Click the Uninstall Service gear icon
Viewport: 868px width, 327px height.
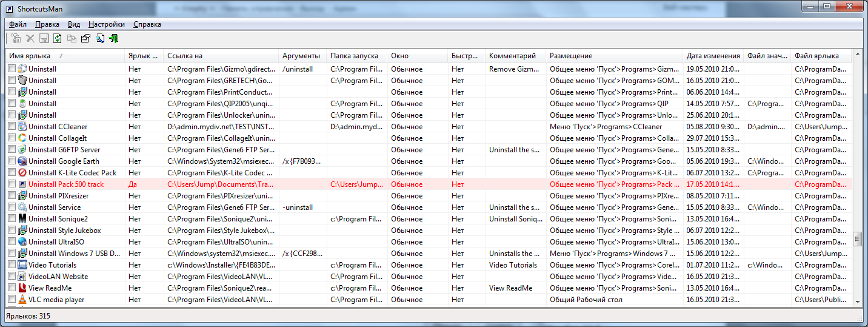[22, 207]
